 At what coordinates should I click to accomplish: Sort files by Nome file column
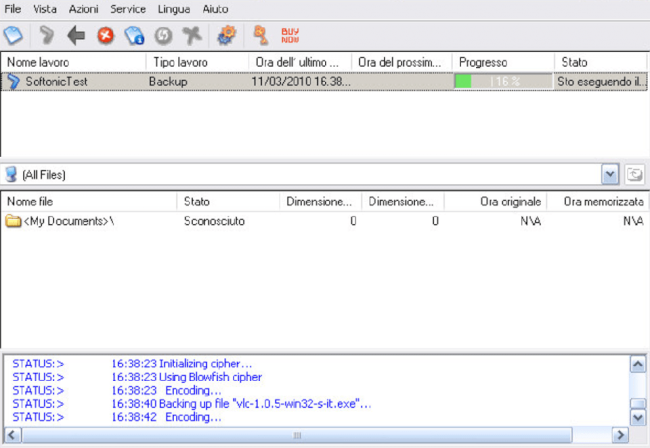coord(89,201)
